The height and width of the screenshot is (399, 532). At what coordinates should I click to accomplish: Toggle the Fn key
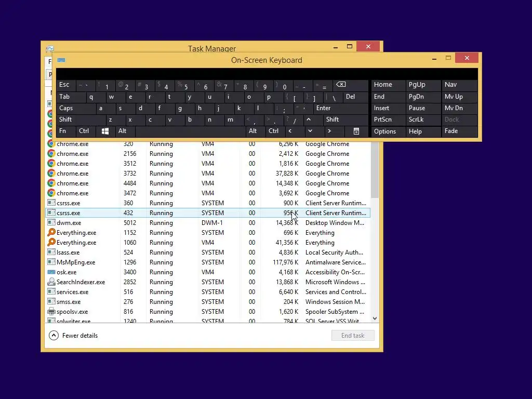click(x=66, y=131)
